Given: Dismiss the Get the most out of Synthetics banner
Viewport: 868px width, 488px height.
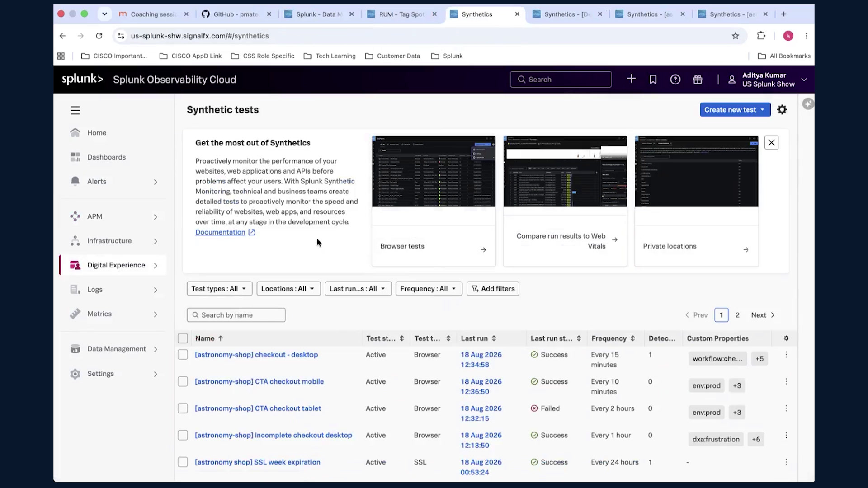Looking at the screenshot, I should (771, 143).
